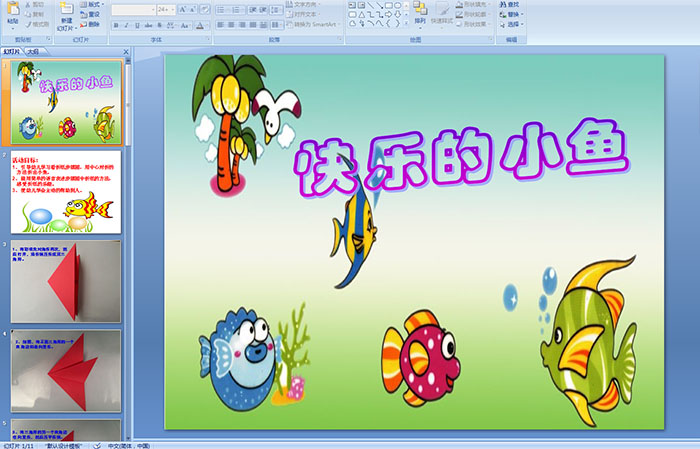Open the Change Case (Aa) menu
This screenshot has height=449, width=700.
185,25
